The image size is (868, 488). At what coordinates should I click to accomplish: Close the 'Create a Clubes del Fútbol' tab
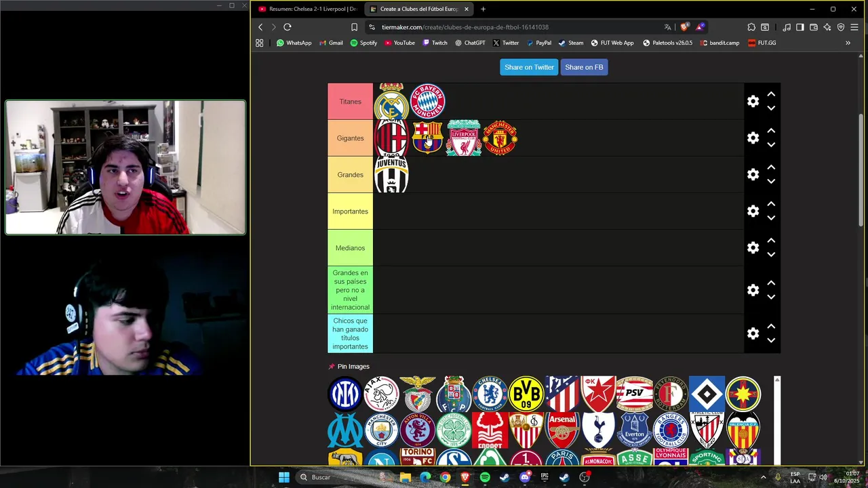[467, 9]
